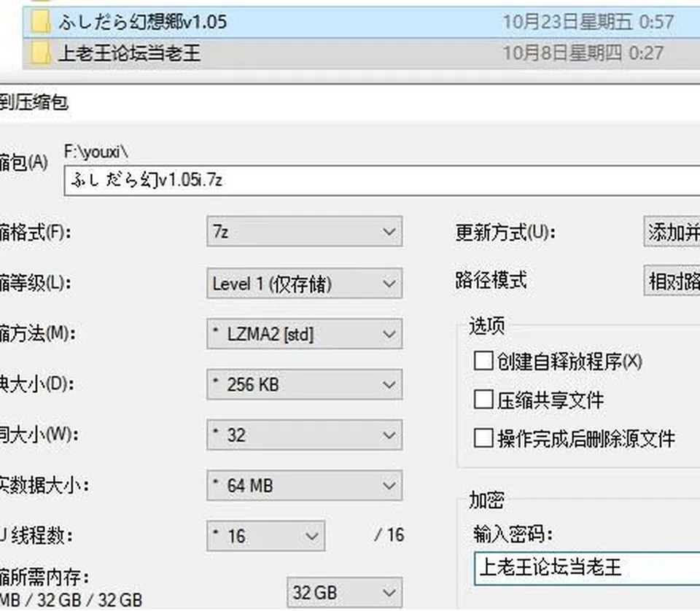Expand the 32 GB memory limit dropdown
This screenshot has width=700, height=611.
point(345,593)
